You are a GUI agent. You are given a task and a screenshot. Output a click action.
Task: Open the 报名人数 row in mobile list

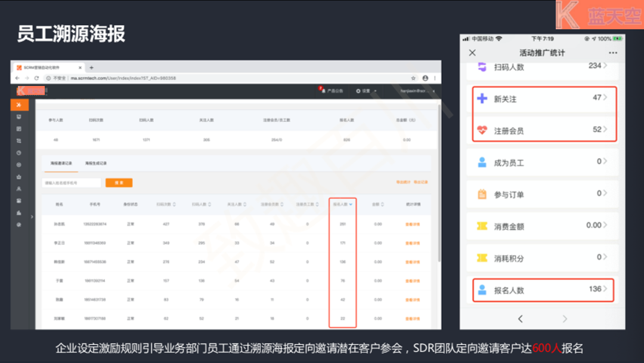543,290
